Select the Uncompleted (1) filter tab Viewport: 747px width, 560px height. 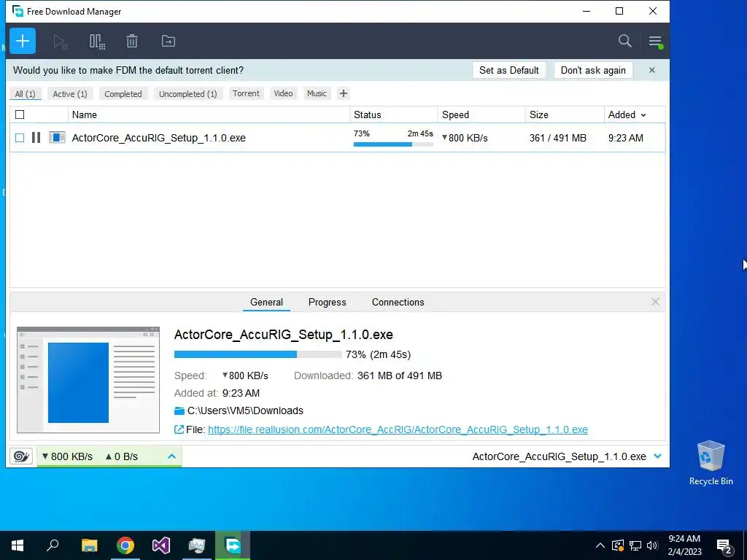(x=187, y=94)
